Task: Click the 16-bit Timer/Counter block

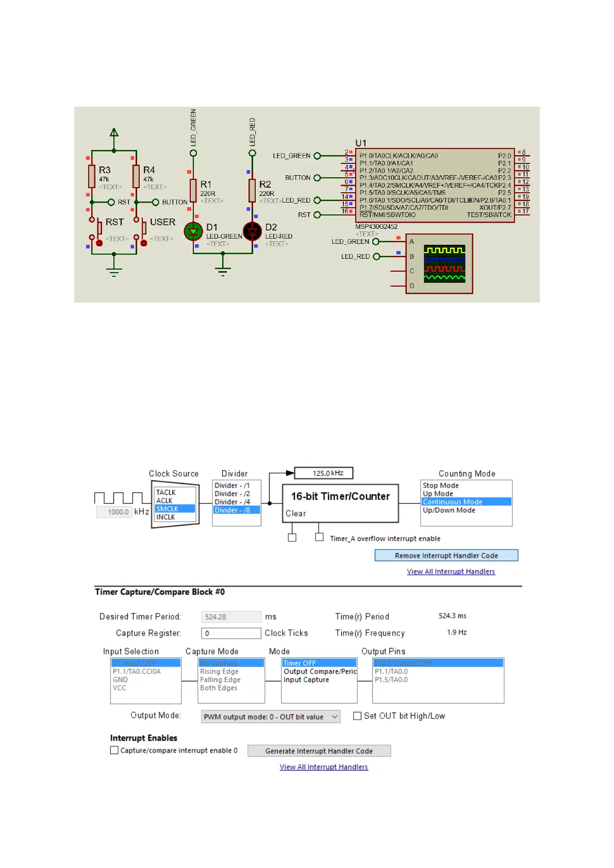Action: (x=340, y=504)
